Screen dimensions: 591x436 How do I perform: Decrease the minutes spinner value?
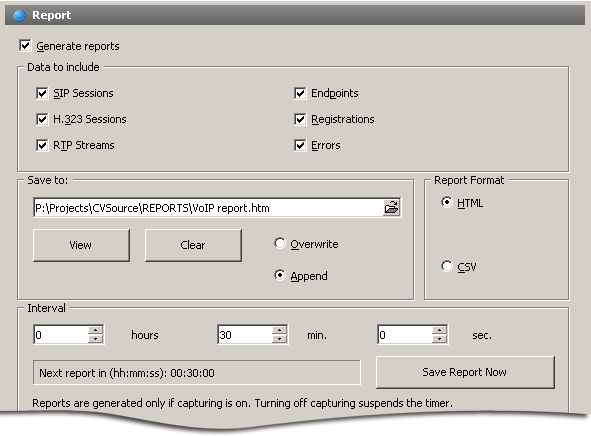(x=279, y=339)
